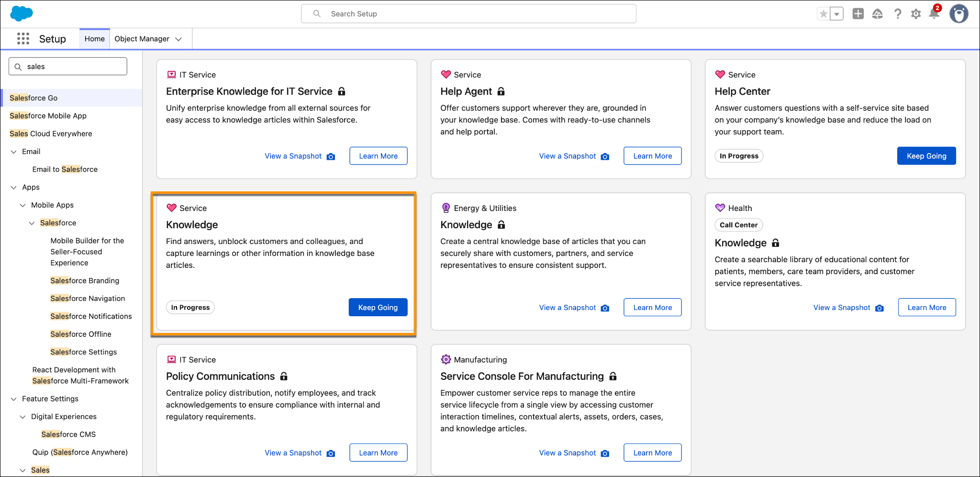Select Sales Cloud Everywhere in sidebar
This screenshot has height=477, width=980.
(51, 134)
